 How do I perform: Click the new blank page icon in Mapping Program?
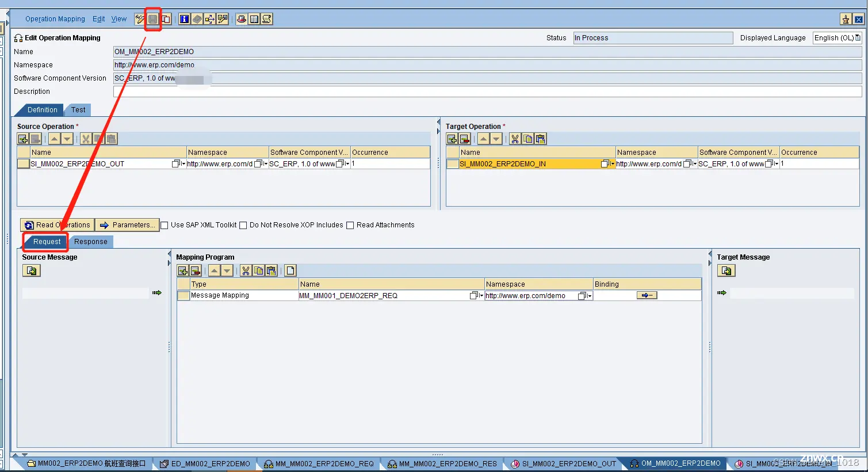click(x=290, y=271)
